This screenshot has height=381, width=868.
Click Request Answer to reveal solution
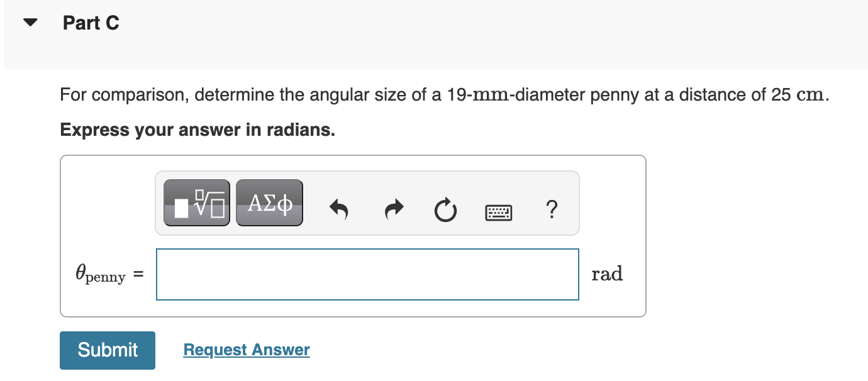246,350
